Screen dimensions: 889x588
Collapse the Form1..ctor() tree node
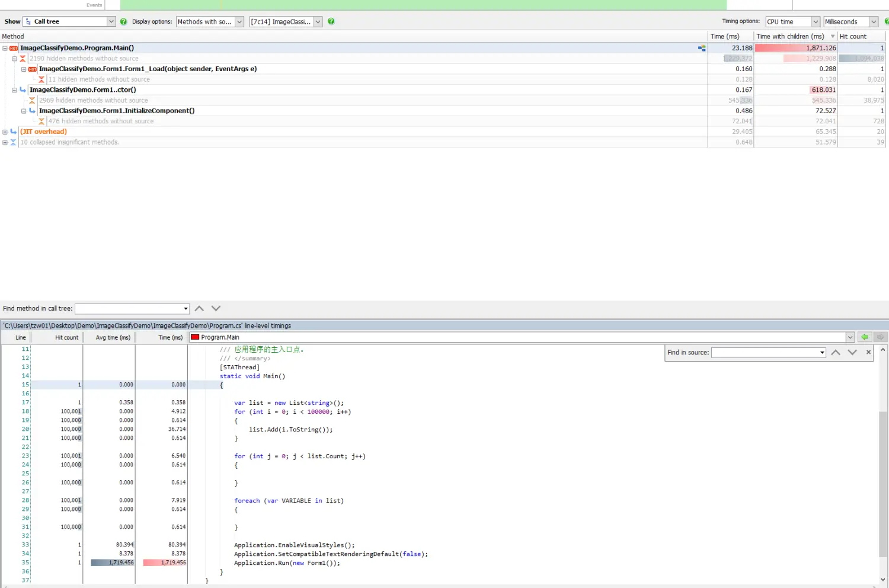(x=14, y=90)
